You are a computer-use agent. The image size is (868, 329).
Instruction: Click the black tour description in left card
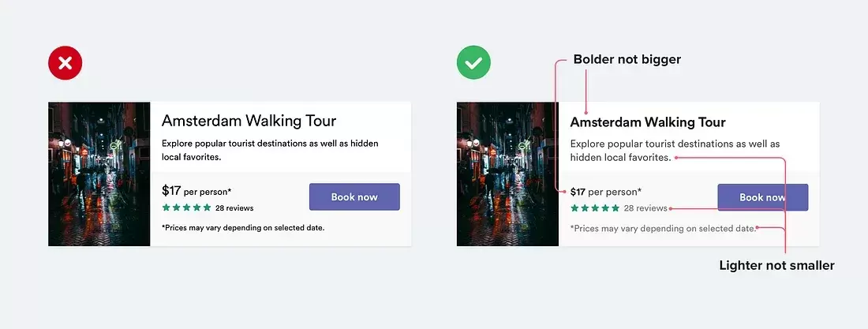(270, 150)
